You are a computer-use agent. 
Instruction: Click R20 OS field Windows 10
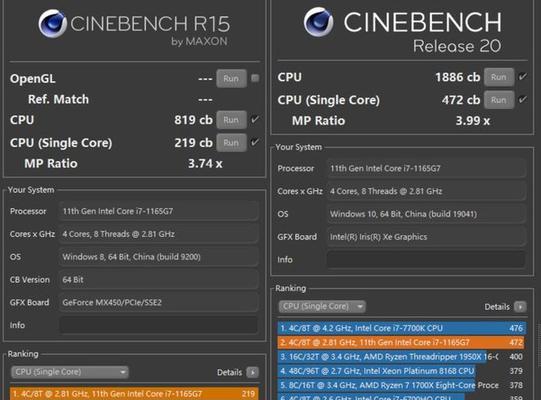pos(426,214)
